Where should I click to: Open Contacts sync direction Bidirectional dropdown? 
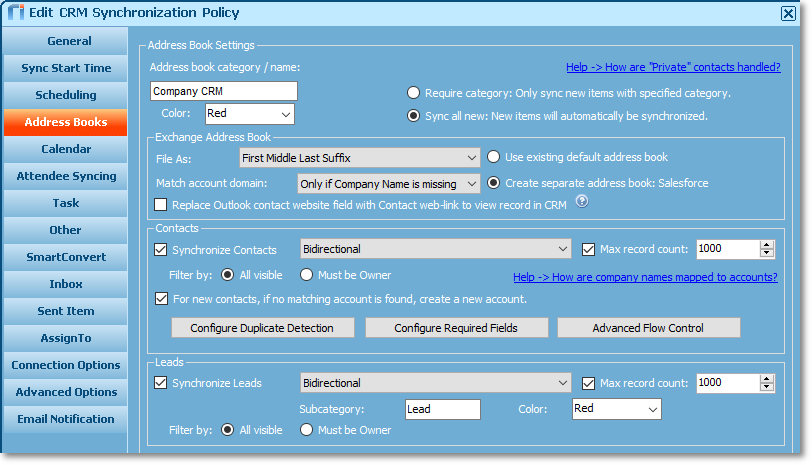(436, 249)
